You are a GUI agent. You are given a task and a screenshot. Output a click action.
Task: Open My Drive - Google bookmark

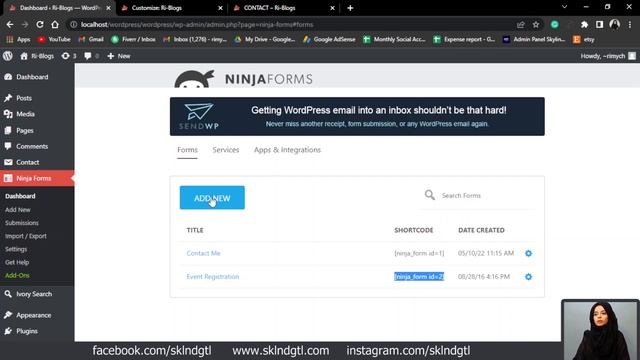264,39
